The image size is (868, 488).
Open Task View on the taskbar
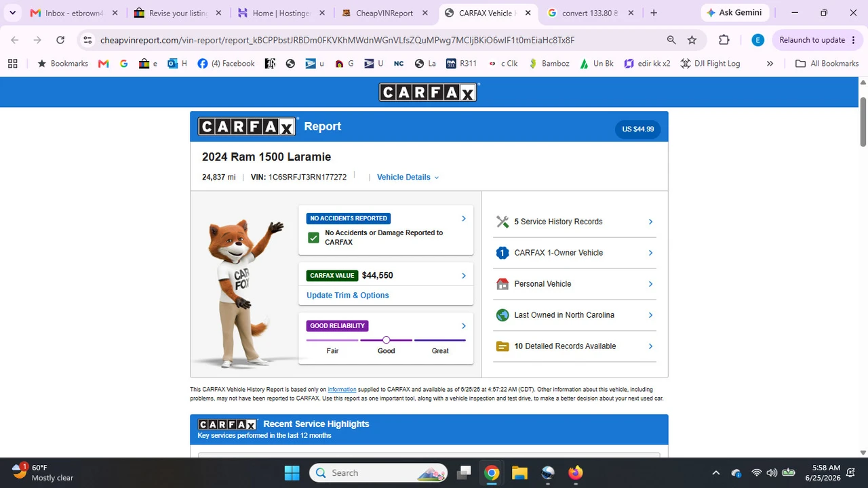coord(465,472)
